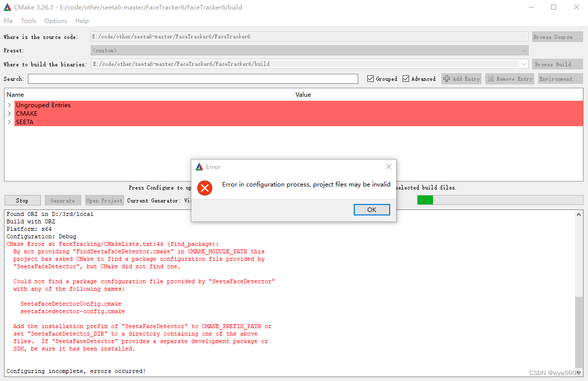
Task: Click the Name column header
Action: [x=149, y=95]
